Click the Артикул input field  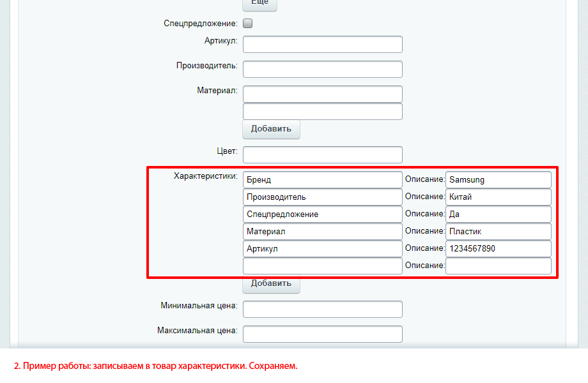pyautogui.click(x=322, y=44)
